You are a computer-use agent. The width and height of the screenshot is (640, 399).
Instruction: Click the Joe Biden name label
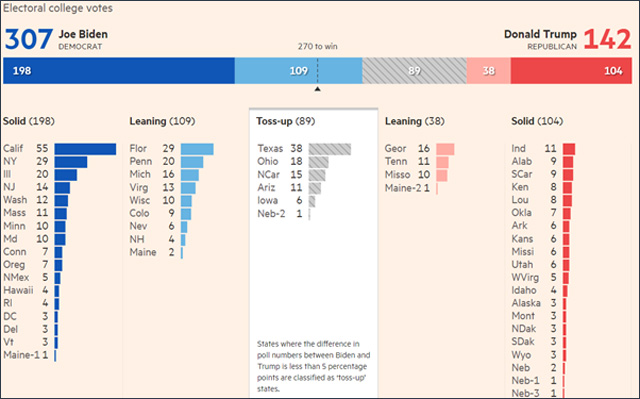(83, 34)
